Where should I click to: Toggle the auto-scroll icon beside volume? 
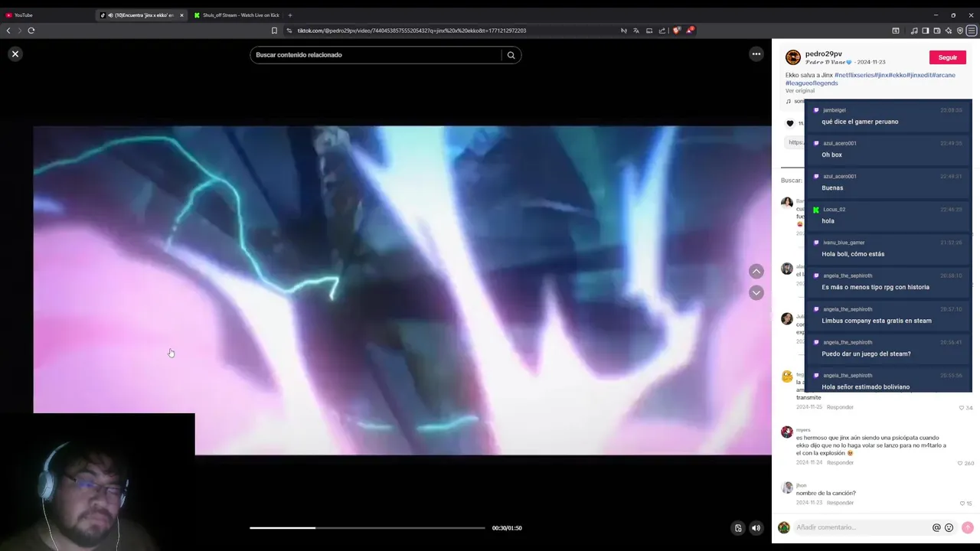click(738, 528)
